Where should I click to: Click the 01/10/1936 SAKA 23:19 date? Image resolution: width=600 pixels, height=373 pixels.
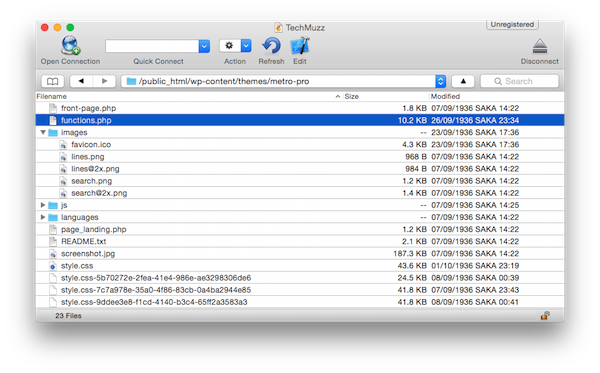475,266
